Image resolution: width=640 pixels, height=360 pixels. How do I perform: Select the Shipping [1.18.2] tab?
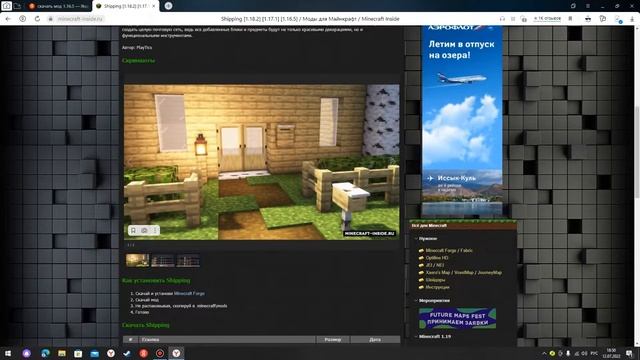(x=125, y=6)
